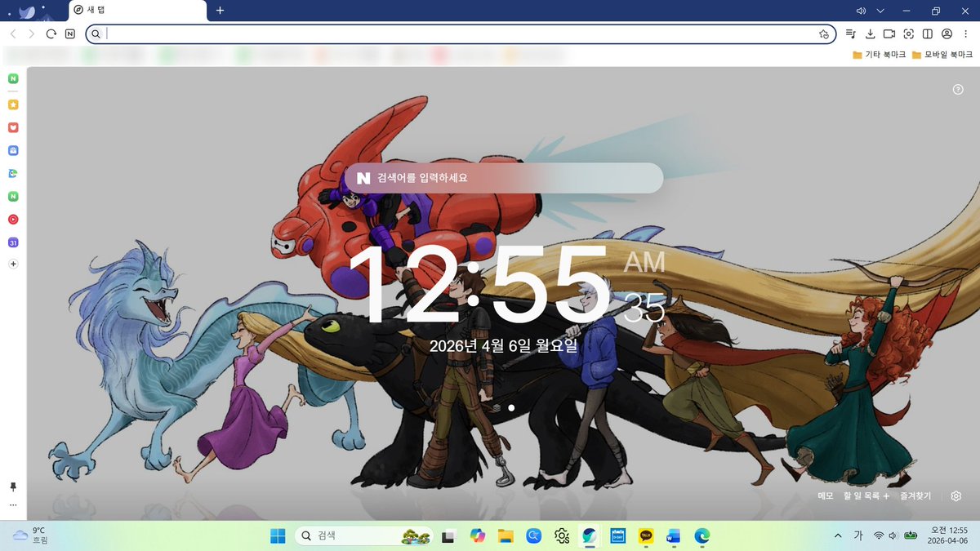Open the Whale three-dot menu
Screen dimensions: 980x551
pos(965,33)
